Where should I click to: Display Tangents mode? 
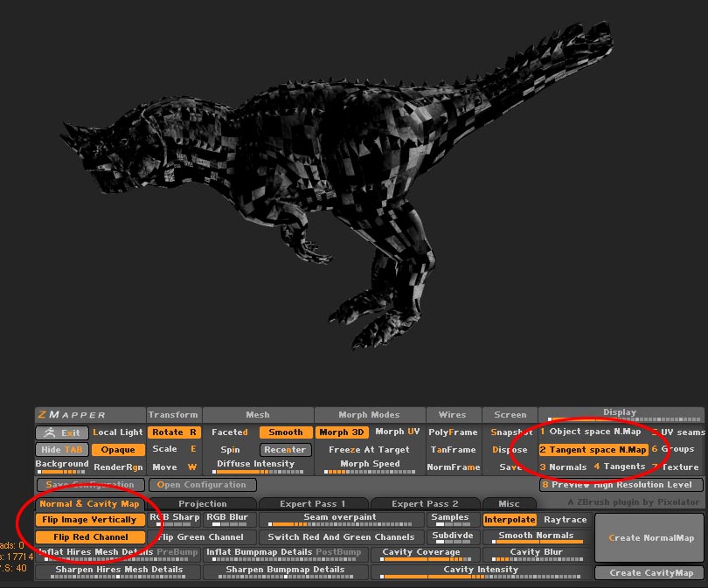click(x=620, y=467)
